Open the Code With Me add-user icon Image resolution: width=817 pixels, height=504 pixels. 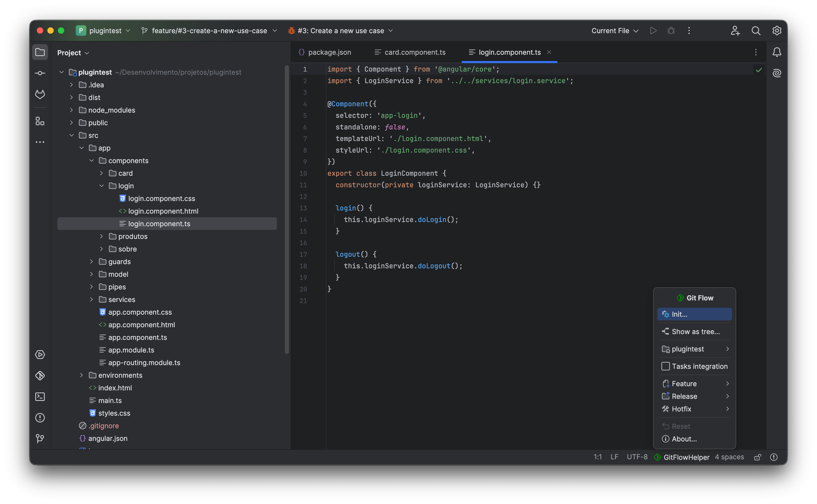point(735,31)
